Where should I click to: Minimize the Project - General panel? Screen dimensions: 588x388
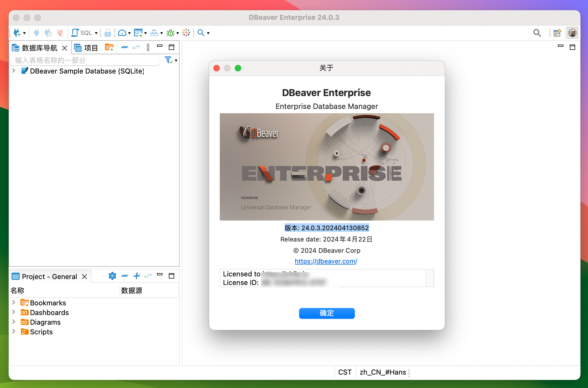(160, 274)
